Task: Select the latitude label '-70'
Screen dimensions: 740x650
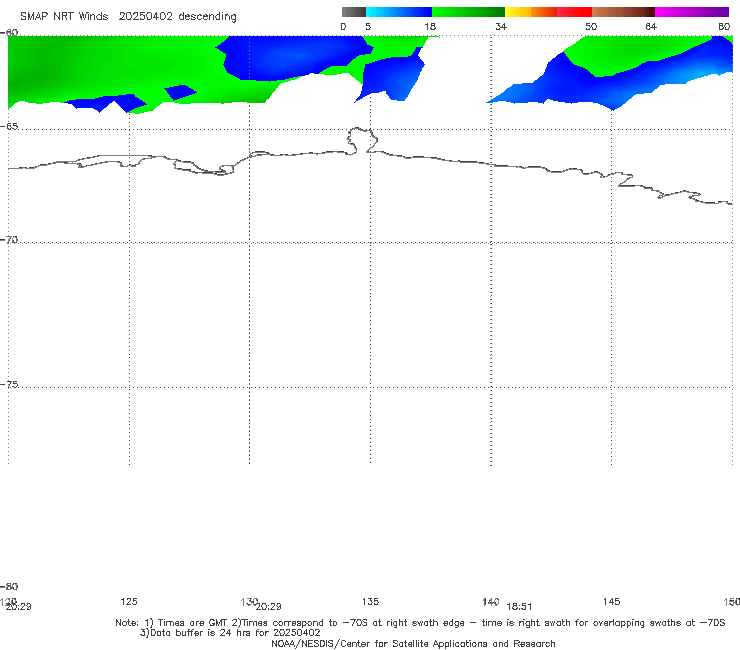Action: click(x=9, y=240)
